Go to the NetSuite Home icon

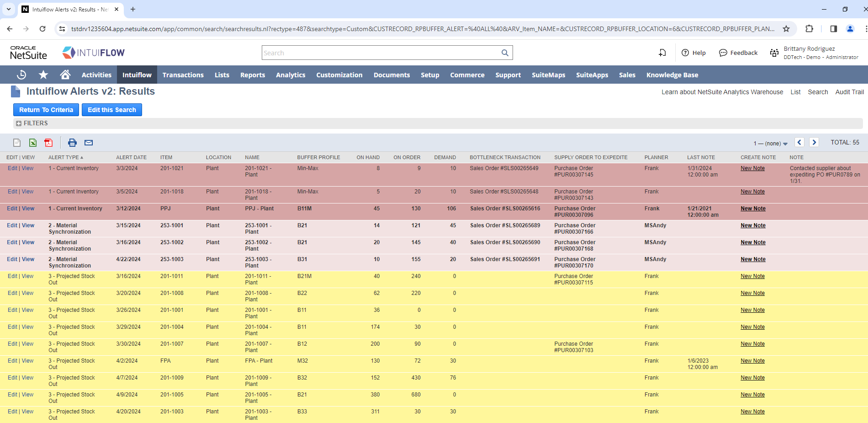click(65, 75)
